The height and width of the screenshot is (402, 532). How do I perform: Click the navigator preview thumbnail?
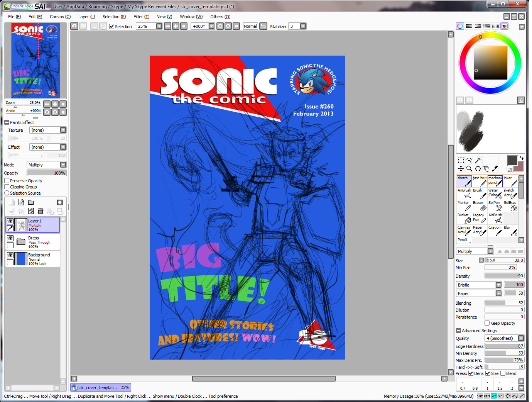click(x=35, y=61)
